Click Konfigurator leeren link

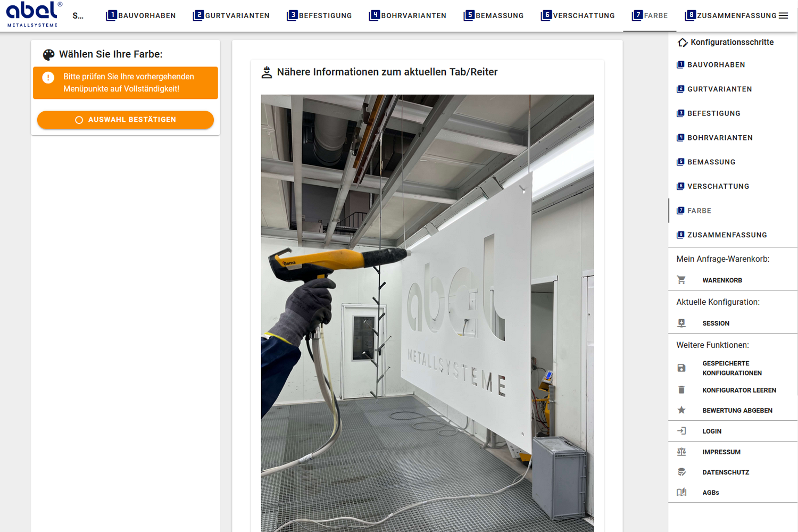pyautogui.click(x=739, y=390)
